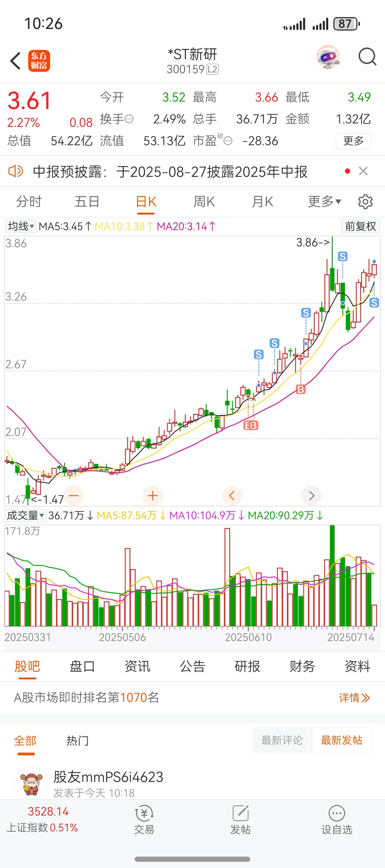Open the 研报 tab
The width and height of the screenshot is (385, 868).
click(x=247, y=666)
